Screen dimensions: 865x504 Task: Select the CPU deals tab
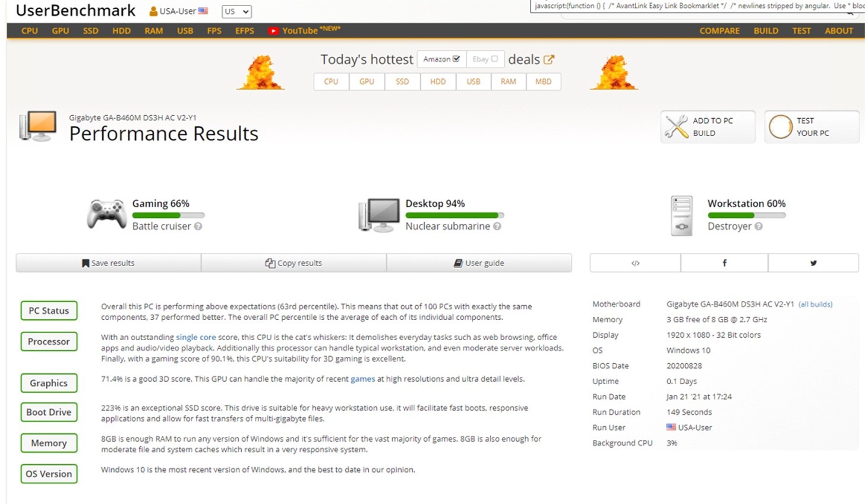click(x=332, y=82)
